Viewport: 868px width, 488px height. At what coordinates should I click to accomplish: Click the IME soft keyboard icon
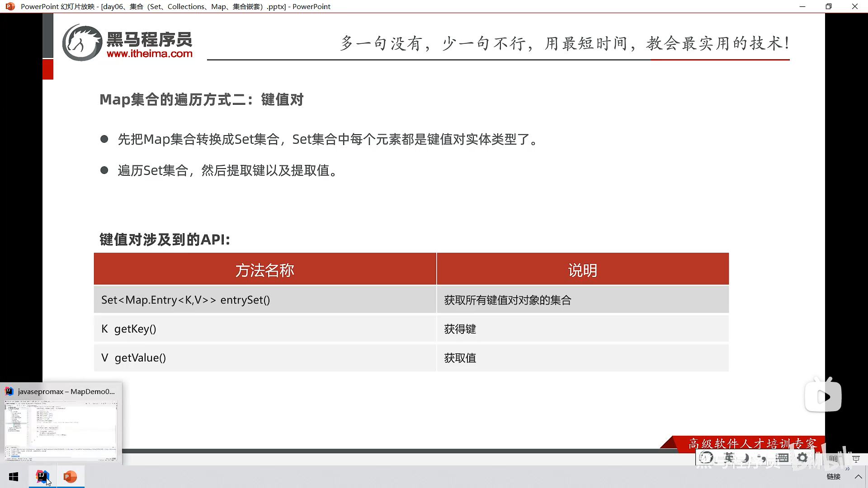click(x=782, y=458)
